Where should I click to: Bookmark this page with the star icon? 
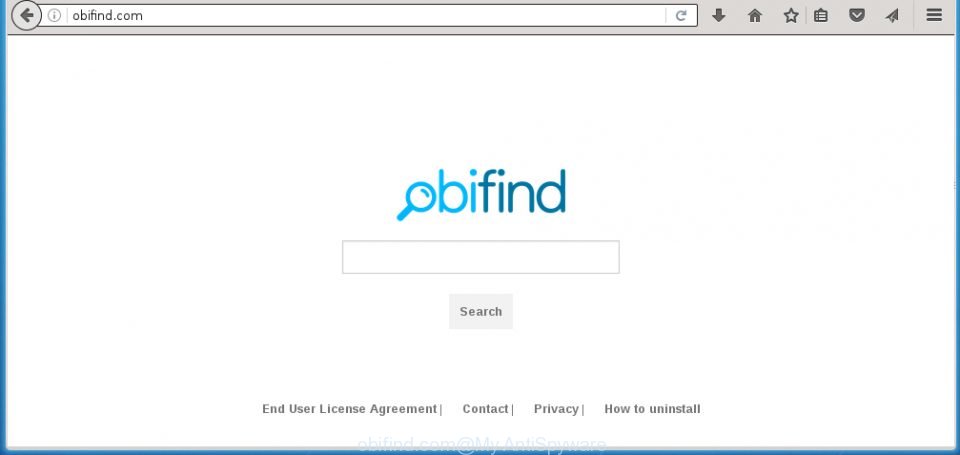coord(791,16)
